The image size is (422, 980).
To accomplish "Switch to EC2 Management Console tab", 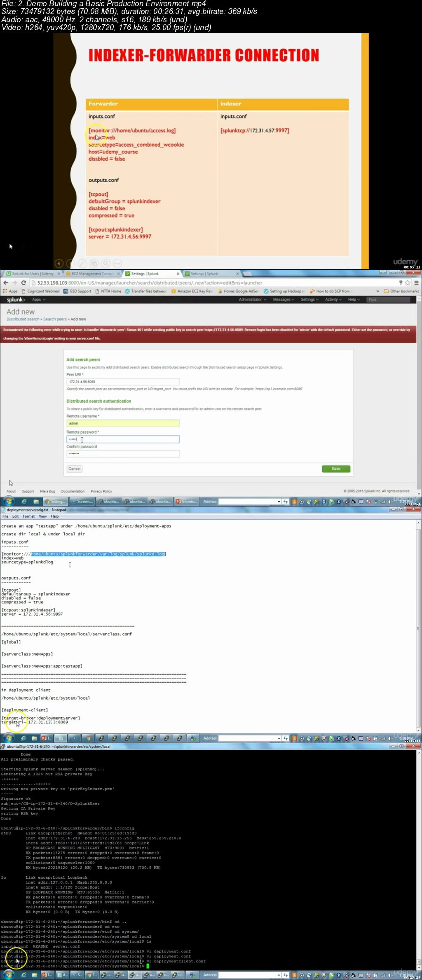I will click(x=93, y=273).
